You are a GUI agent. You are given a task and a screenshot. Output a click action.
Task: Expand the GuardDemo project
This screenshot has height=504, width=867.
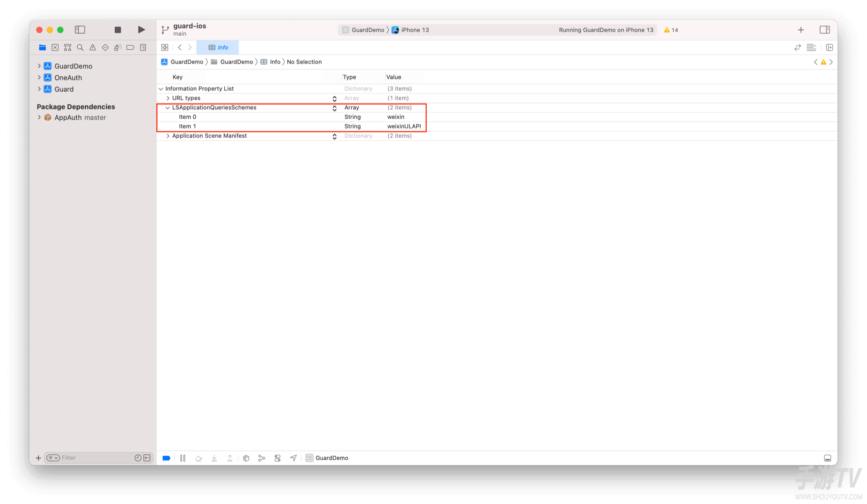tap(39, 66)
